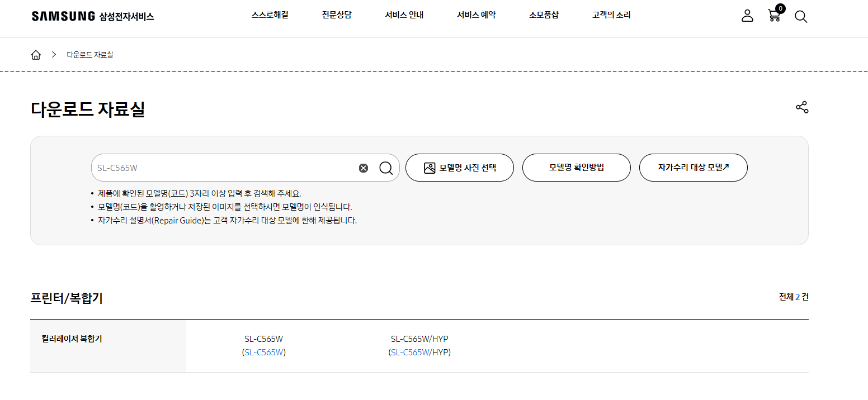This screenshot has width=868, height=400.
Task: Click the search magnifier icon in the header
Action: (x=801, y=17)
